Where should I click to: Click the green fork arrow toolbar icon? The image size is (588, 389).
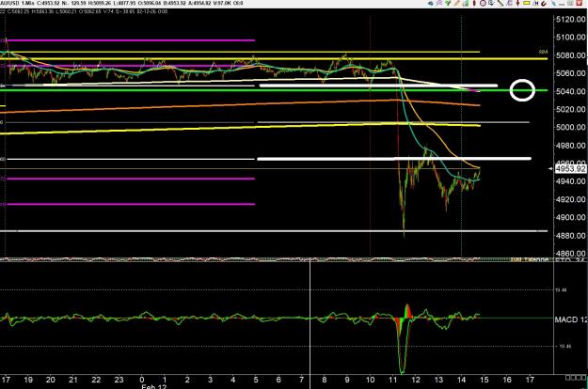[x=448, y=3]
